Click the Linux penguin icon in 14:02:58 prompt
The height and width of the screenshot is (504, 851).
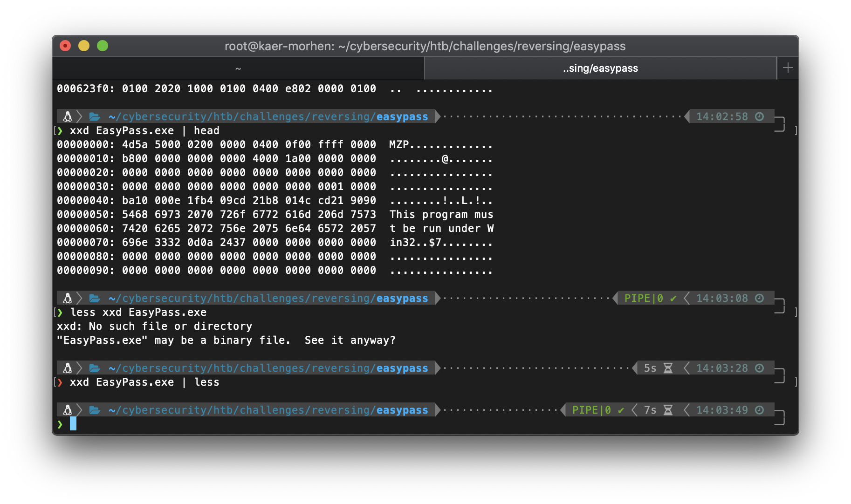coord(68,116)
